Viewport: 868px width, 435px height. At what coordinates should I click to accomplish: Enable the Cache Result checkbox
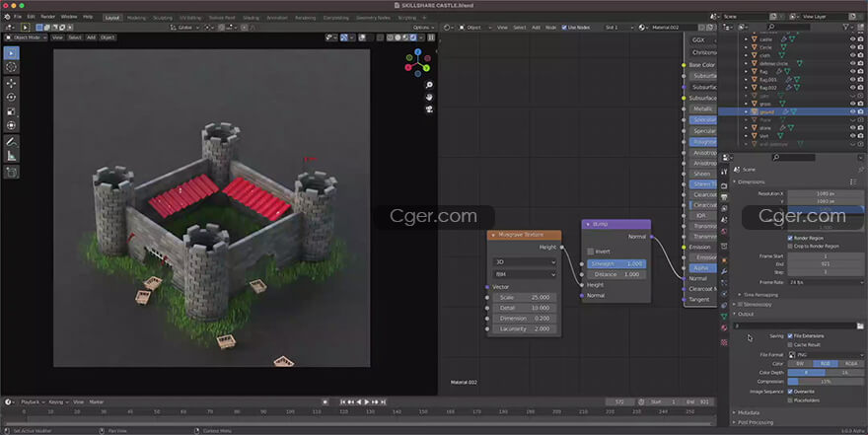[790, 344]
